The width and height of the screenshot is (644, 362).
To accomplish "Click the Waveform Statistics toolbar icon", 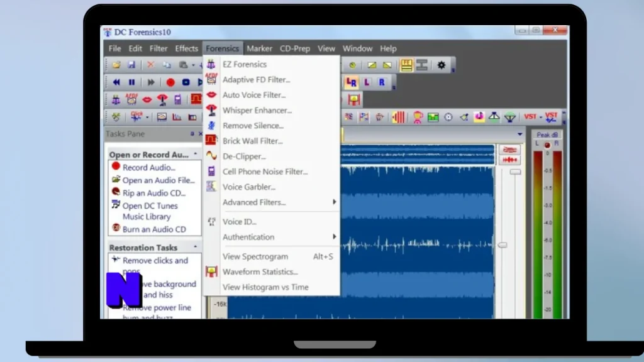I will pos(353,99).
